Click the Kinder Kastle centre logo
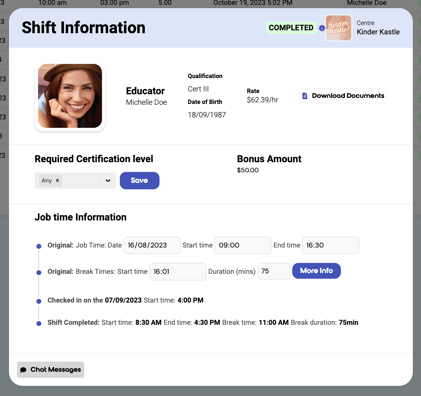The height and width of the screenshot is (396, 421). tap(338, 28)
